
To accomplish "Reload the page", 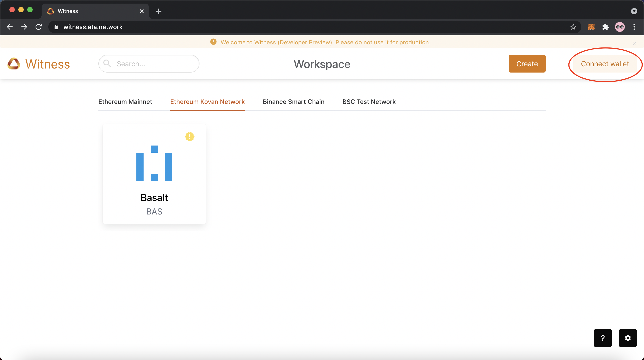I will [38, 27].
